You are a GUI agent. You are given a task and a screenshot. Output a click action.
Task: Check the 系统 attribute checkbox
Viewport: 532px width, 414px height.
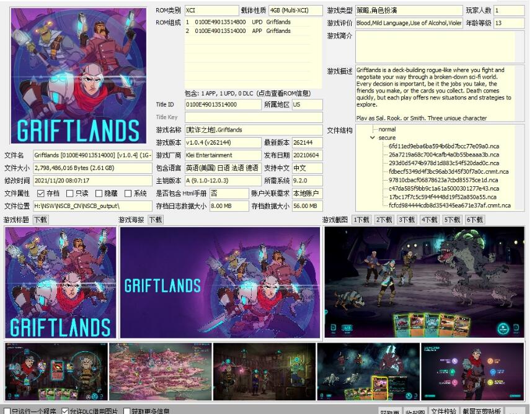click(x=128, y=193)
